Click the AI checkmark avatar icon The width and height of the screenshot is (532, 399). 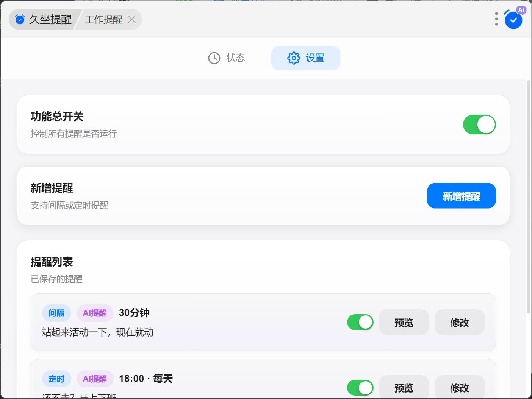point(513,20)
